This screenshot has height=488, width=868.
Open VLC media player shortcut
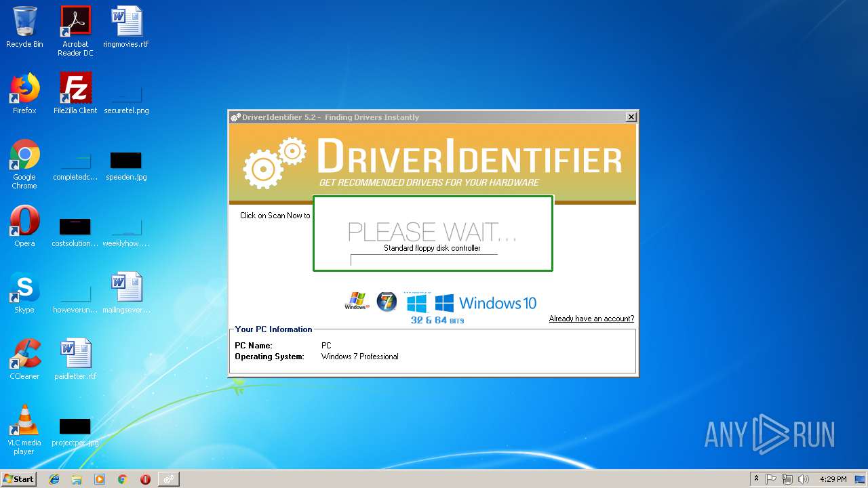pyautogui.click(x=24, y=430)
